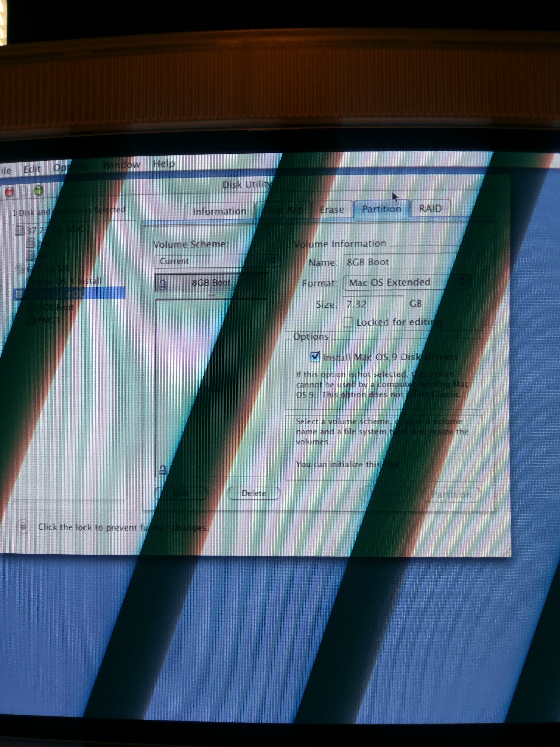560x747 pixels.
Task: Click the Split button
Action: 181,493
